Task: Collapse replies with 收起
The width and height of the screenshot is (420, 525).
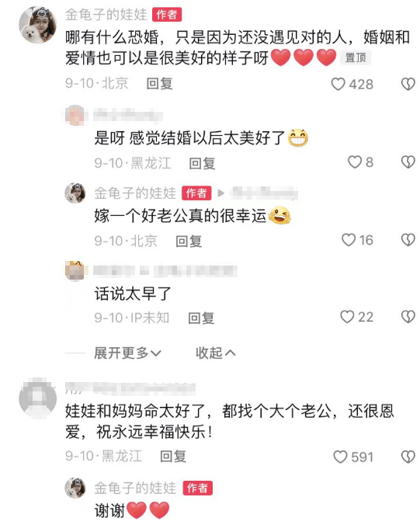Action: [216, 353]
